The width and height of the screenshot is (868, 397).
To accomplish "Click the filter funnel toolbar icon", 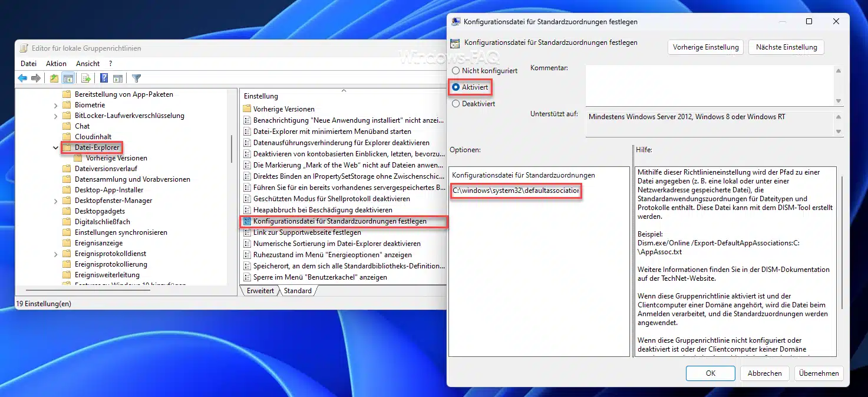I will [x=136, y=78].
